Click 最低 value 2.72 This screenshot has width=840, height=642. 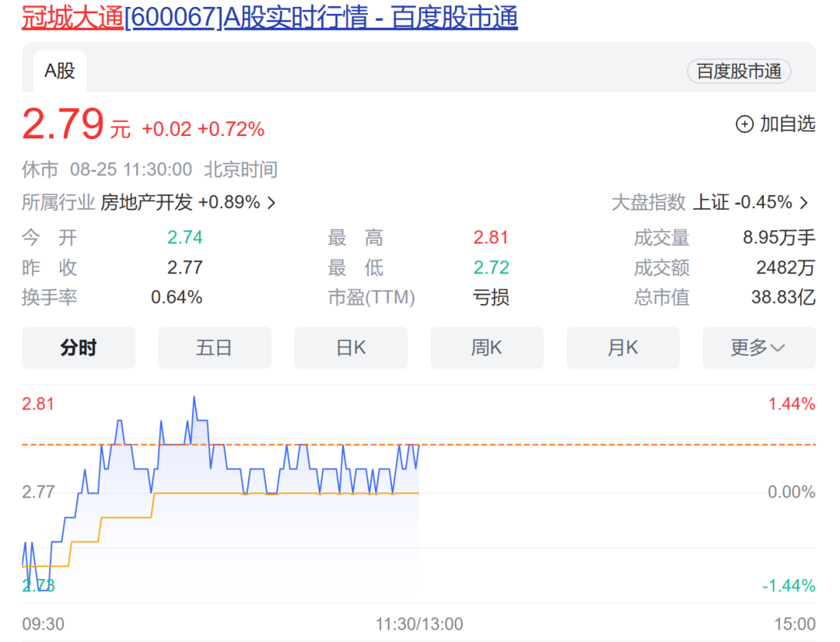[492, 267]
